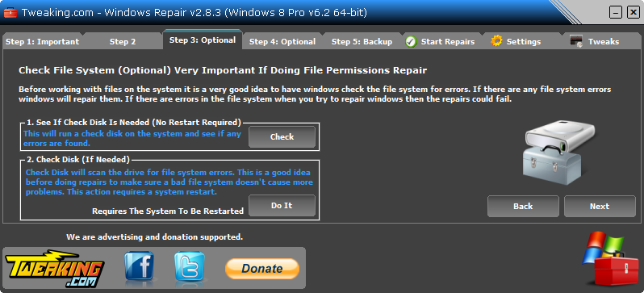The image size is (644, 293).
Task: Switch to Step 1: Important tab
Action: 42,41
